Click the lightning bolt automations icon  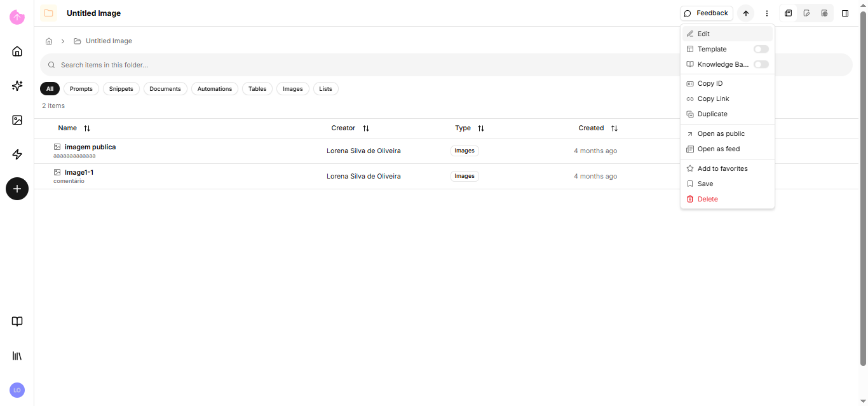pos(17,154)
